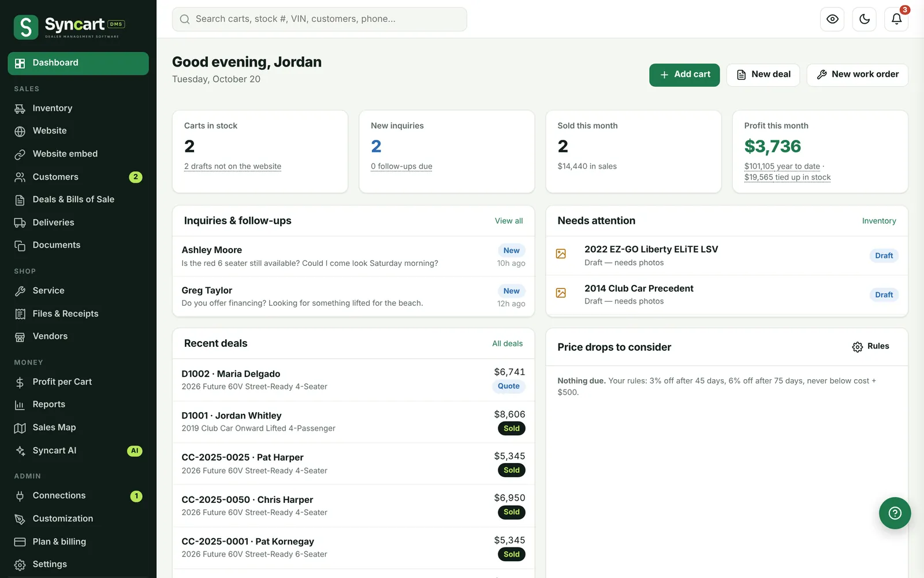Viewport: 924px width, 578px height.
Task: Click 0 follow-ups due link
Action: tap(401, 166)
